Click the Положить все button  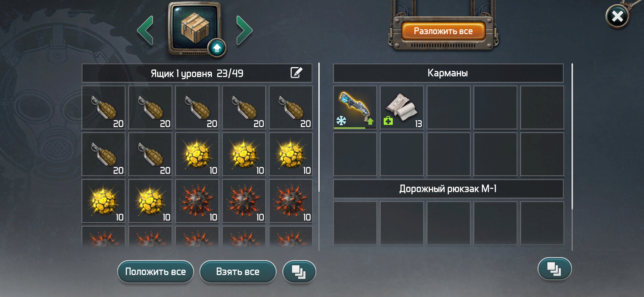click(x=155, y=272)
